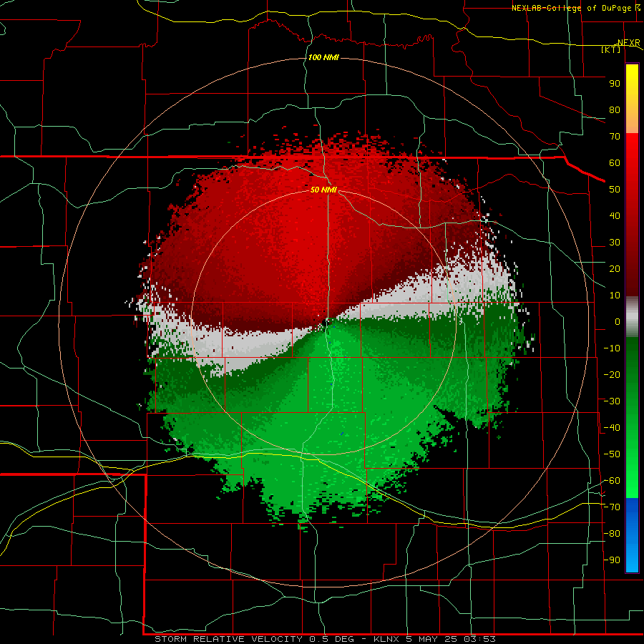This screenshot has height=644, width=644.
Task: Click the 10 value on the velocity scale
Action: (x=615, y=296)
